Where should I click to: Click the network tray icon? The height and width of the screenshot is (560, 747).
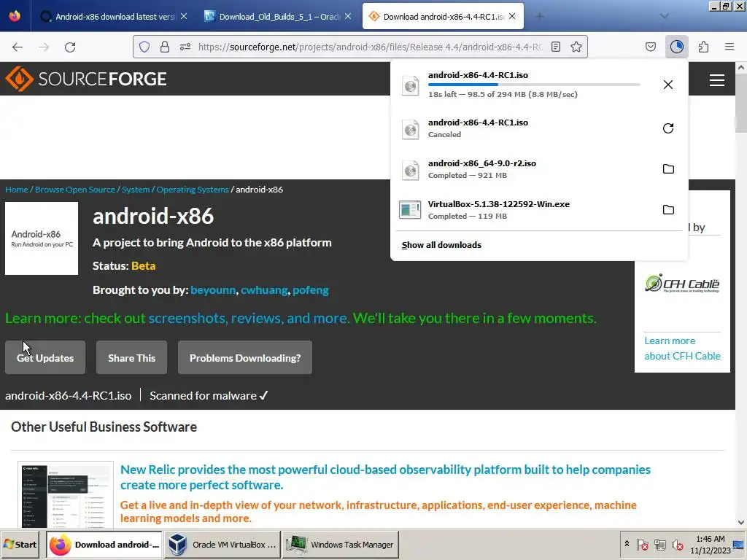tap(659, 544)
